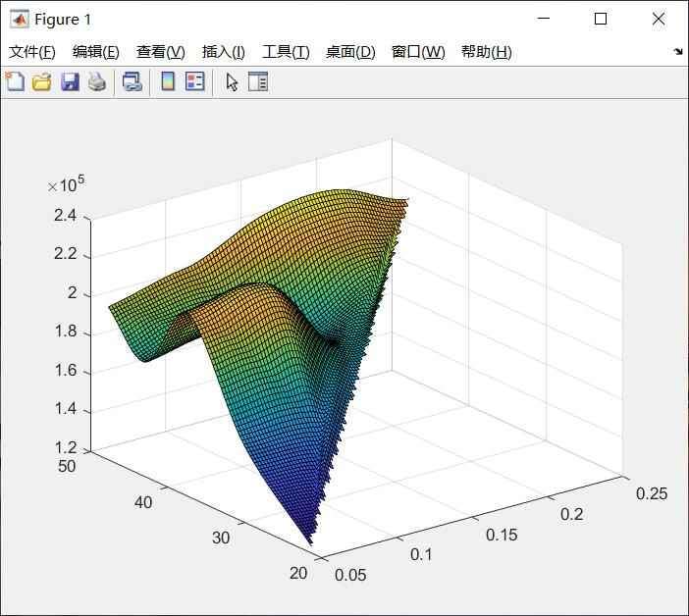689x616 pixels.
Task: Open the Property Inspector panel icon
Action: click(x=258, y=82)
